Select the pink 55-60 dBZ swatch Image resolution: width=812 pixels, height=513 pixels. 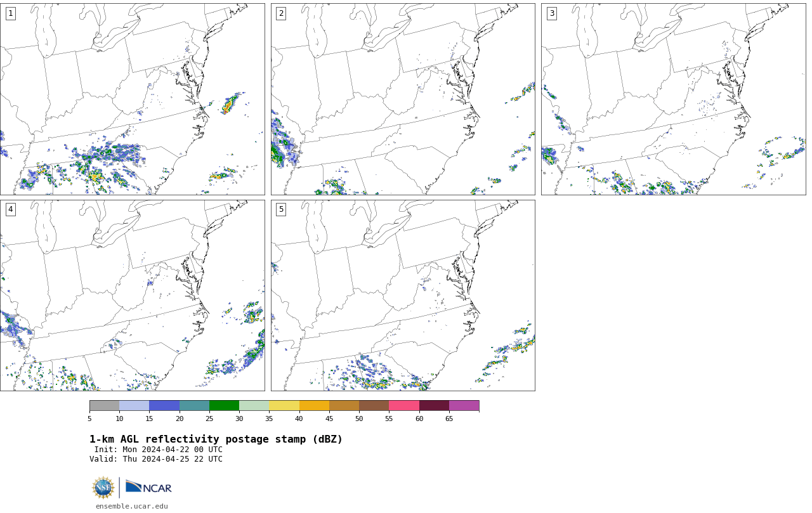[404, 406]
